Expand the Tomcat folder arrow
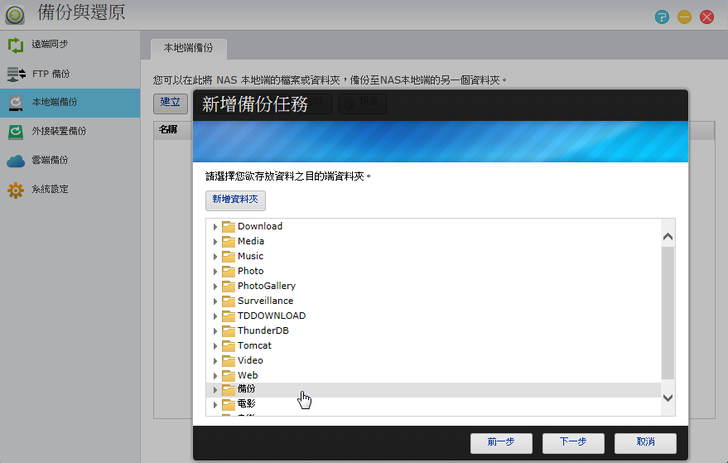The width and height of the screenshot is (728, 463). pyautogui.click(x=215, y=346)
